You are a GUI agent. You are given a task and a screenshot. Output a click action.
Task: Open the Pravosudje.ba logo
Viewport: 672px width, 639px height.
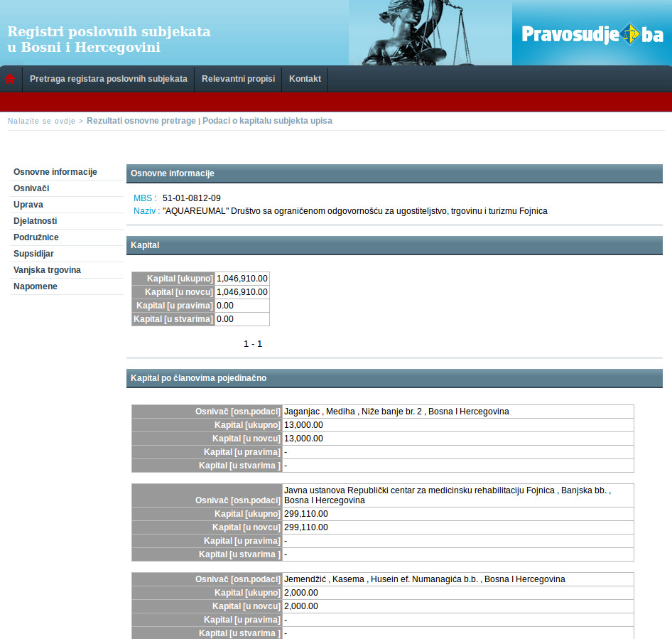tap(592, 34)
